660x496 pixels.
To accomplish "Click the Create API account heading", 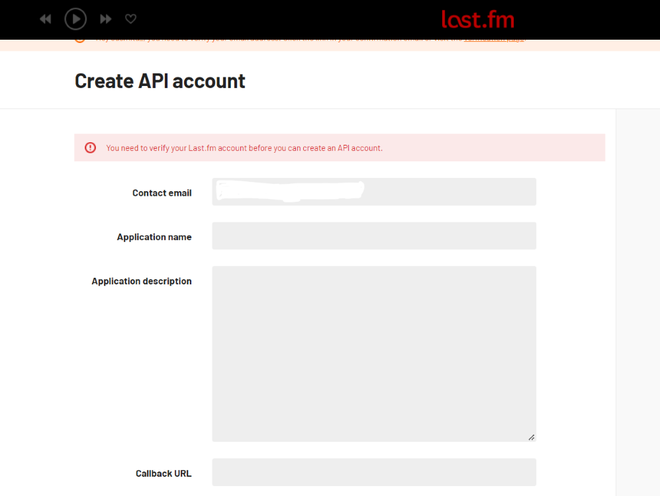I will (160, 81).
